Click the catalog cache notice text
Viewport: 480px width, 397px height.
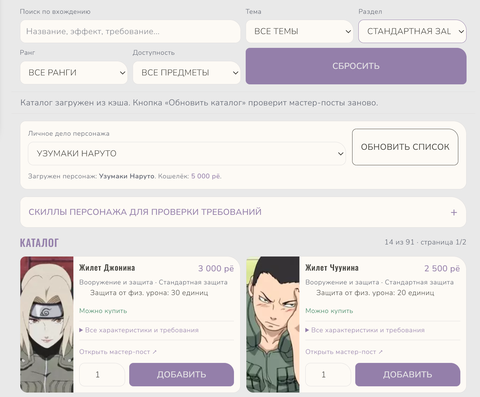[x=199, y=103]
